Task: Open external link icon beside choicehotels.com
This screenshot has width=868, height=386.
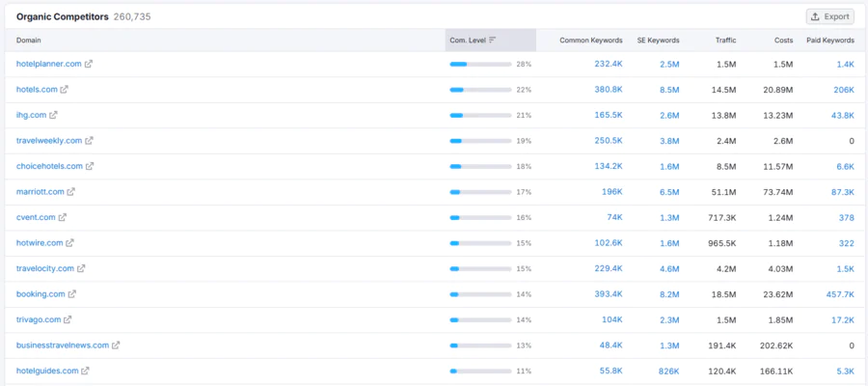Action: point(90,166)
